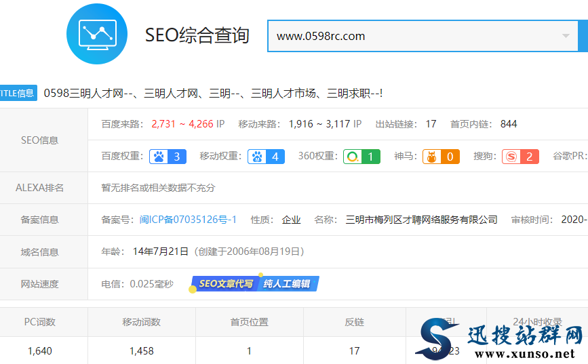Click the mobile Baidu paw icon for 移动权重
Viewport: 588px width, 364px height.
[x=257, y=157]
